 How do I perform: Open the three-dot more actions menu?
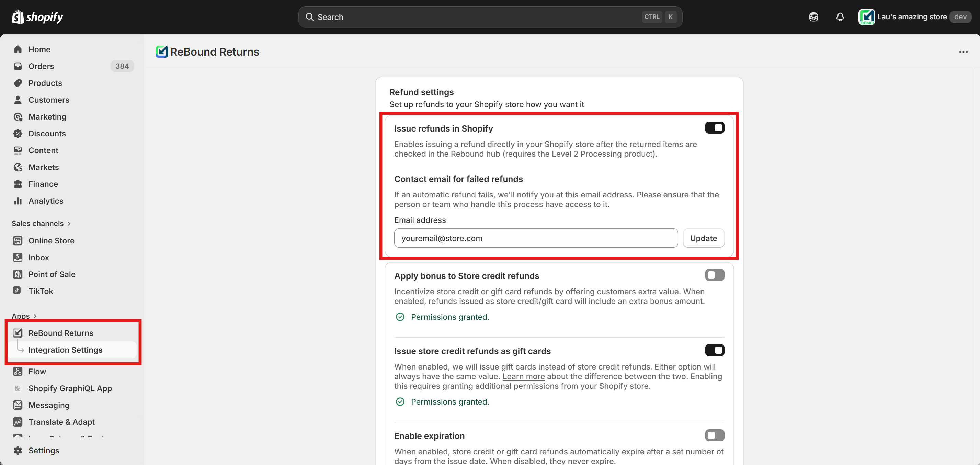click(x=963, y=52)
